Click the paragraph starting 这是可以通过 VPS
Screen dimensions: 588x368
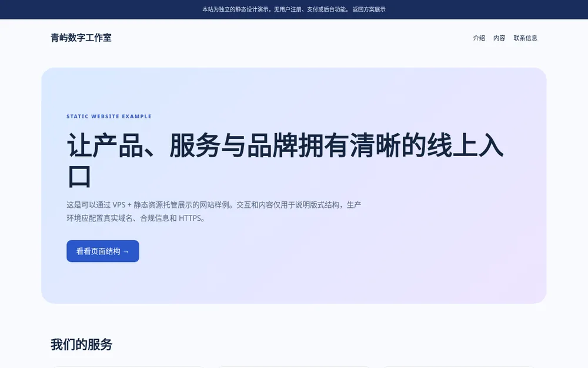click(214, 211)
